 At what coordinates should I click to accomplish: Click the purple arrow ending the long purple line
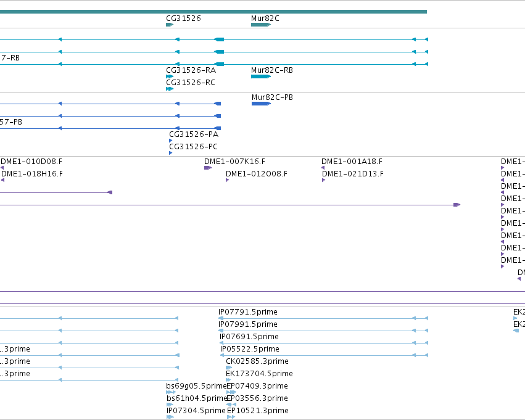[457, 205]
